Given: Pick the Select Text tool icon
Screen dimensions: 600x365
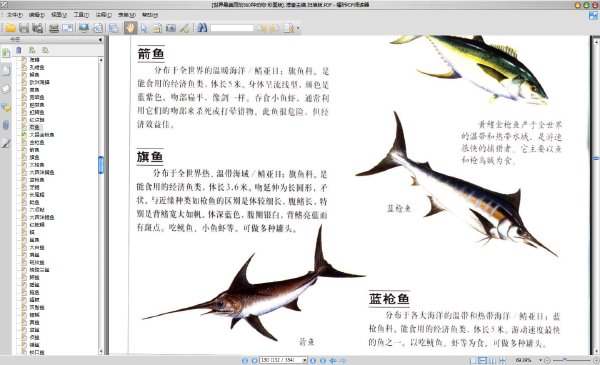Looking at the screenshot, I should click(157, 28).
